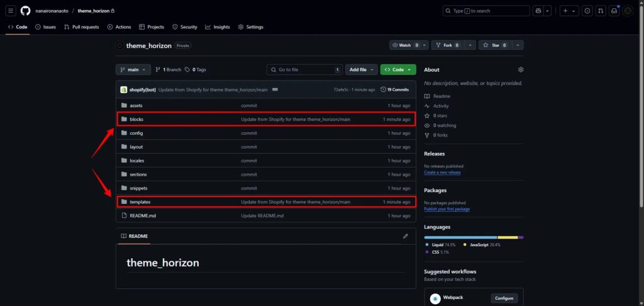Switch to the Settings tab
The image size is (644, 306).
coord(250,26)
